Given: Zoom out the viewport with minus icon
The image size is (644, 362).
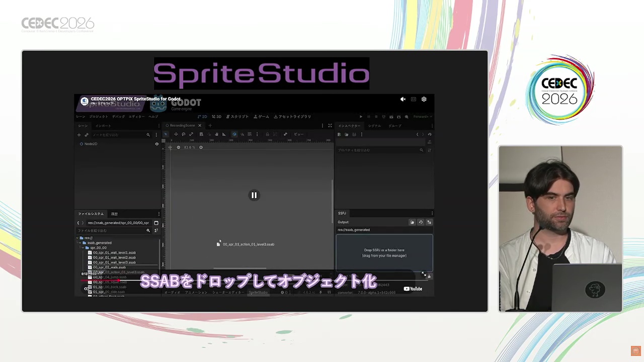Looking at the screenshot, I should coord(178,147).
